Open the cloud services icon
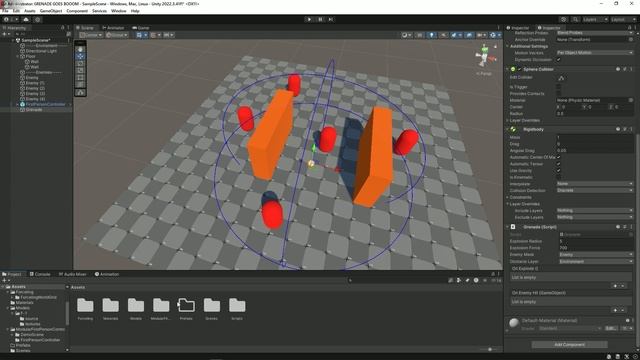The image size is (640, 360). coord(26,19)
